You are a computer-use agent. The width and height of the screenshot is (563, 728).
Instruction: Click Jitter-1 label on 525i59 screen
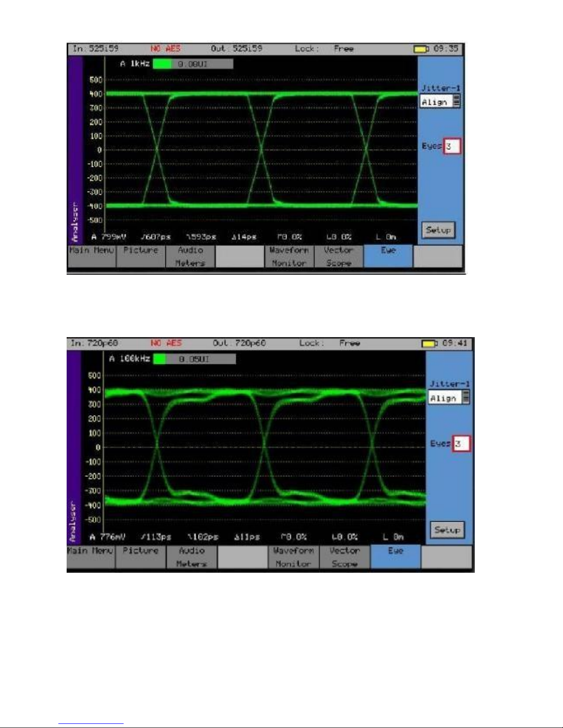(441, 88)
